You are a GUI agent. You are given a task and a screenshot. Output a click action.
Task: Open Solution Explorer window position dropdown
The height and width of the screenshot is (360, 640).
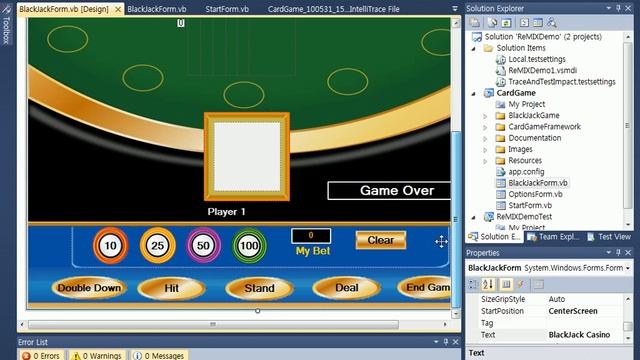(x=609, y=8)
